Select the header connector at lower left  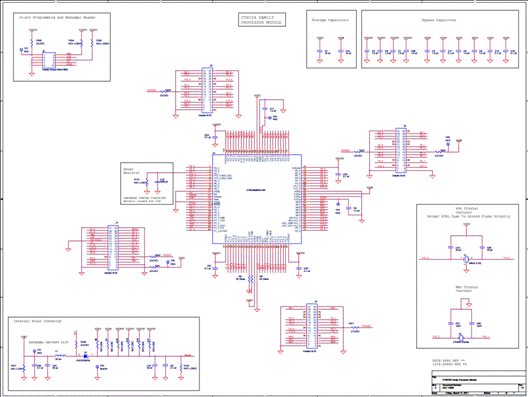click(x=113, y=247)
